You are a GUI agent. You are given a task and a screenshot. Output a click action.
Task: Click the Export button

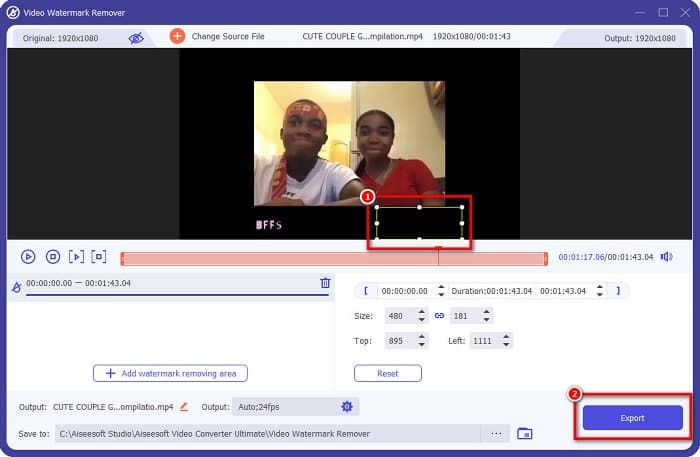(x=632, y=418)
